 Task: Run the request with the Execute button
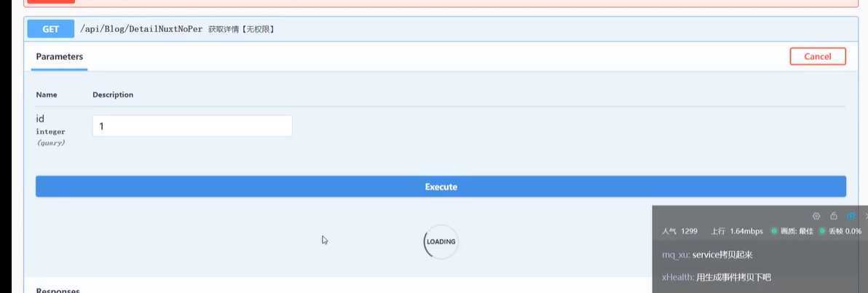[x=441, y=187]
